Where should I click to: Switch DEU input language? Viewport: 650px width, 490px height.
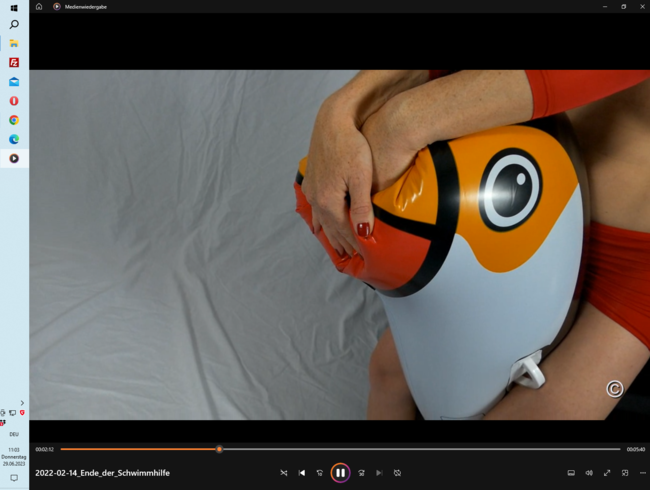tap(14, 434)
